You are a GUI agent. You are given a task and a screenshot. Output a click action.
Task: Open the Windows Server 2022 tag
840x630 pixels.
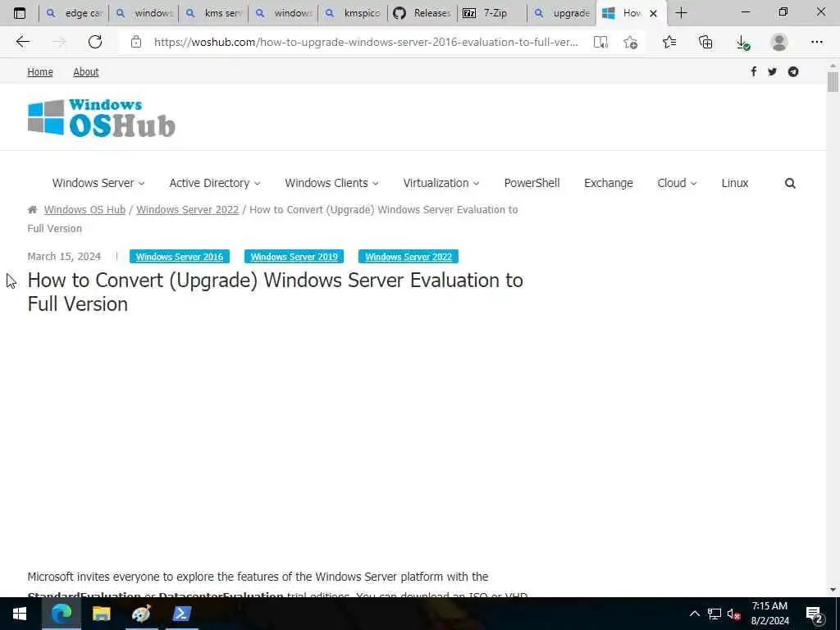409,257
